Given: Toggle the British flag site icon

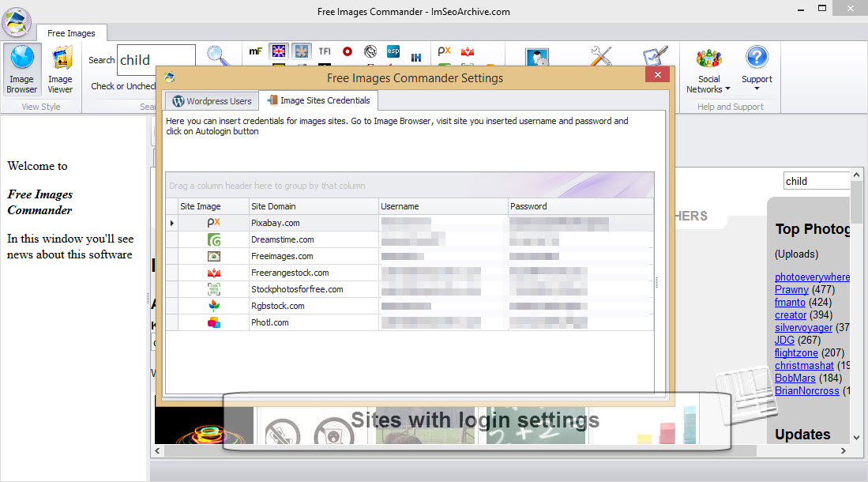Looking at the screenshot, I should 279,51.
